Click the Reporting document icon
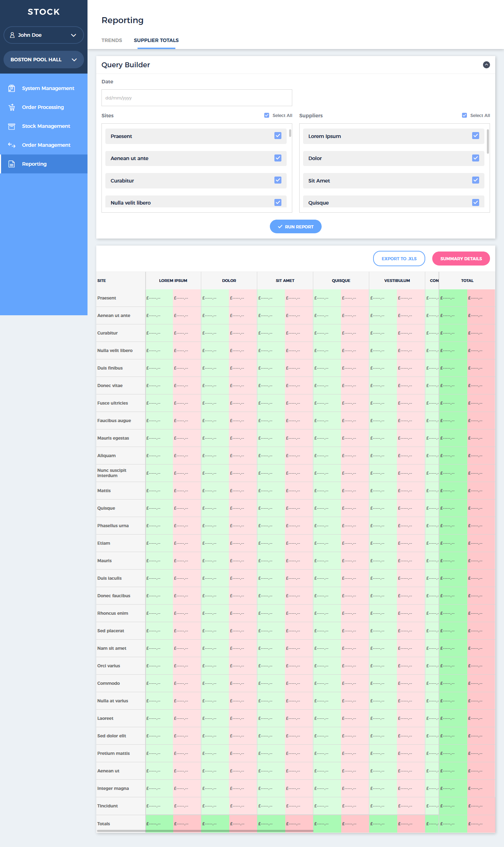This screenshot has height=847, width=504. [12, 164]
